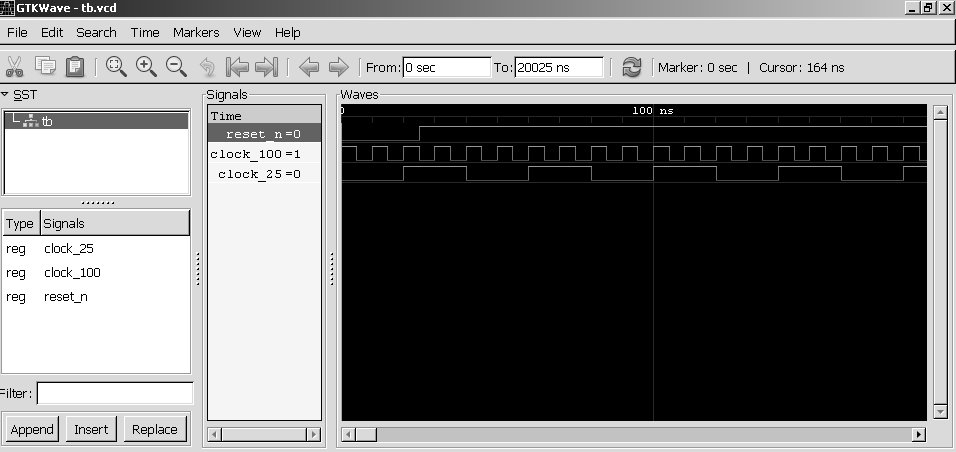
Task: Click the Paste traces clipboard icon
Action: pos(75,67)
